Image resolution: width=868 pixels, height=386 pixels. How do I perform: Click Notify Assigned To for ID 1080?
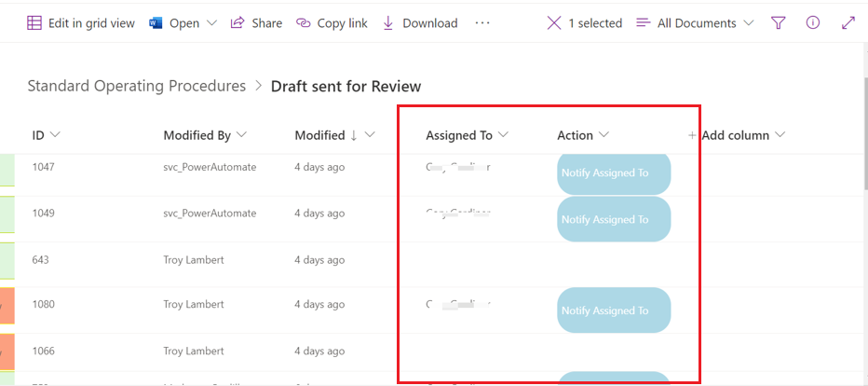[x=614, y=310]
